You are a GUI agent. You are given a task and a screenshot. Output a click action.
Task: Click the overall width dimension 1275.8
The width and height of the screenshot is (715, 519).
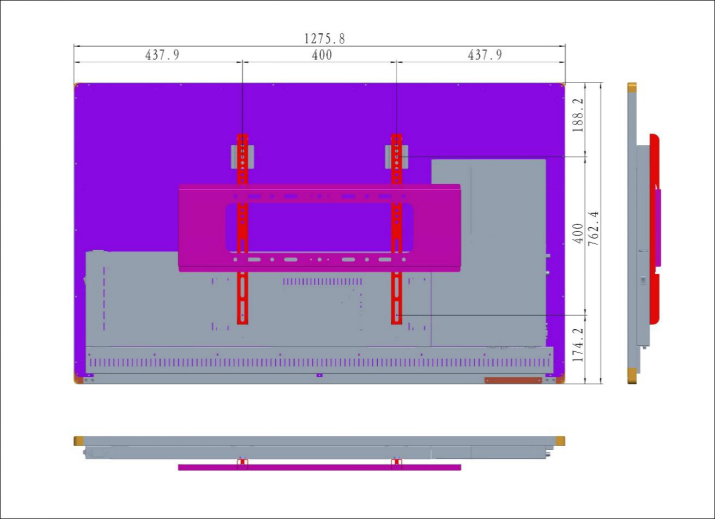[x=324, y=39]
